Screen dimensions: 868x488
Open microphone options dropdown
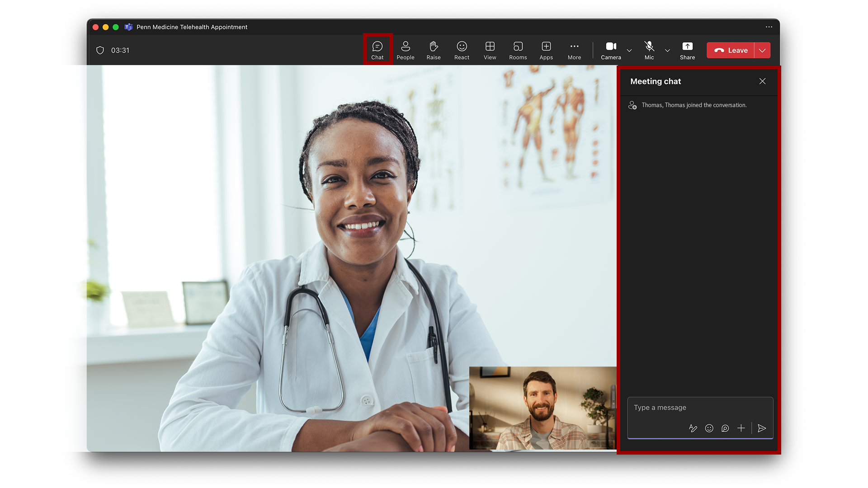(668, 51)
